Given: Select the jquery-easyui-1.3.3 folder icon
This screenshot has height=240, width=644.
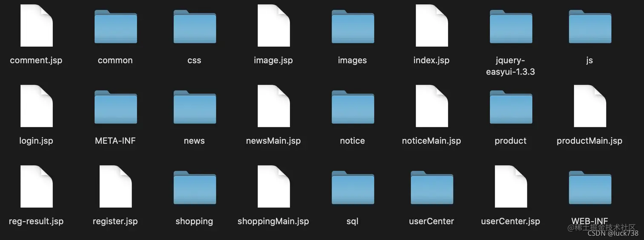Looking at the screenshot, I should click(511, 26).
